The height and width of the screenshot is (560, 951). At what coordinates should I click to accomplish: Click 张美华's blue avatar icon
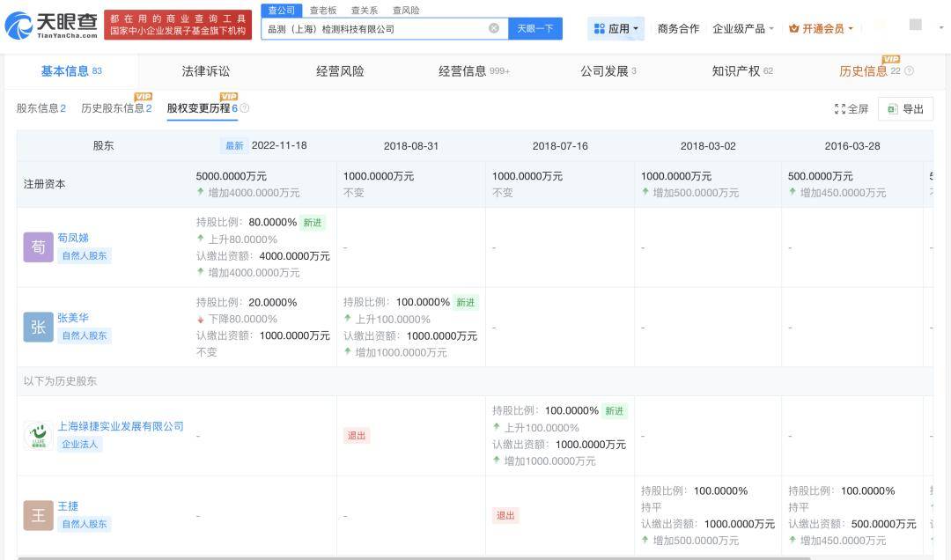click(38, 327)
